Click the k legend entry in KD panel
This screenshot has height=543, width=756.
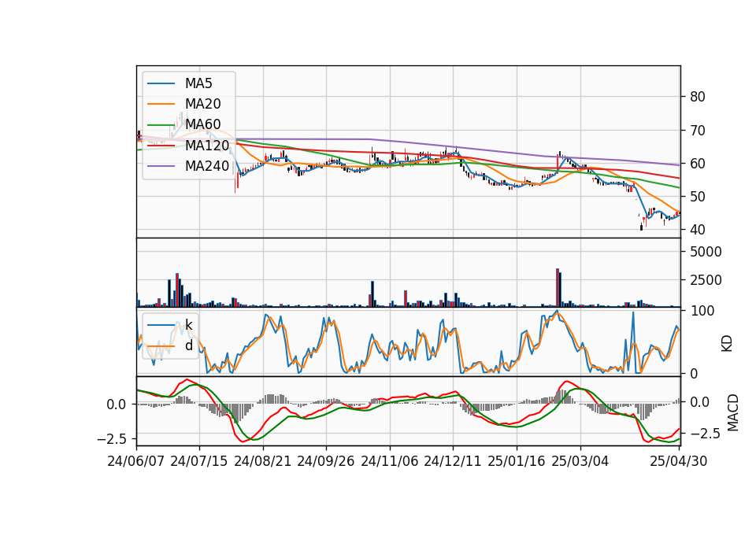click(x=188, y=325)
